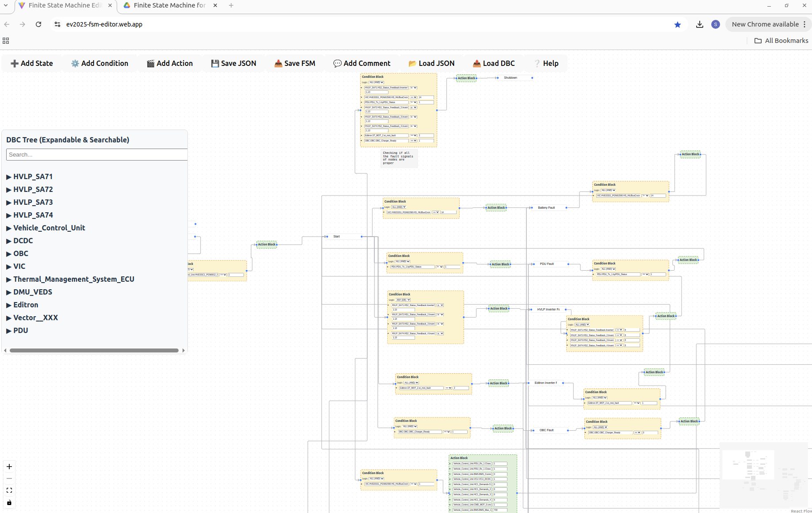Expand Thermal_Management_System_ECU node

[x=70, y=279]
